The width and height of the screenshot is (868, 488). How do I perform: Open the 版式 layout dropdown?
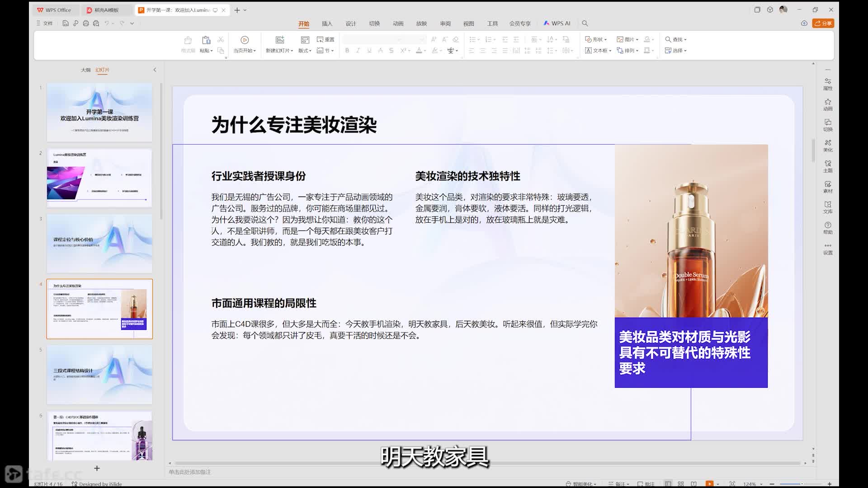pyautogui.click(x=305, y=51)
